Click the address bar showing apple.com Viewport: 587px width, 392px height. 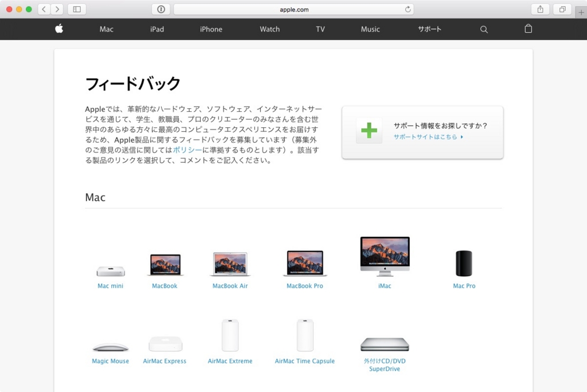294,9
